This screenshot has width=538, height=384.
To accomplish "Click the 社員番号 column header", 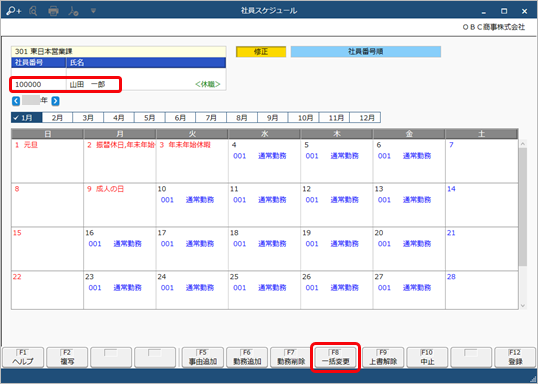I will [39, 62].
